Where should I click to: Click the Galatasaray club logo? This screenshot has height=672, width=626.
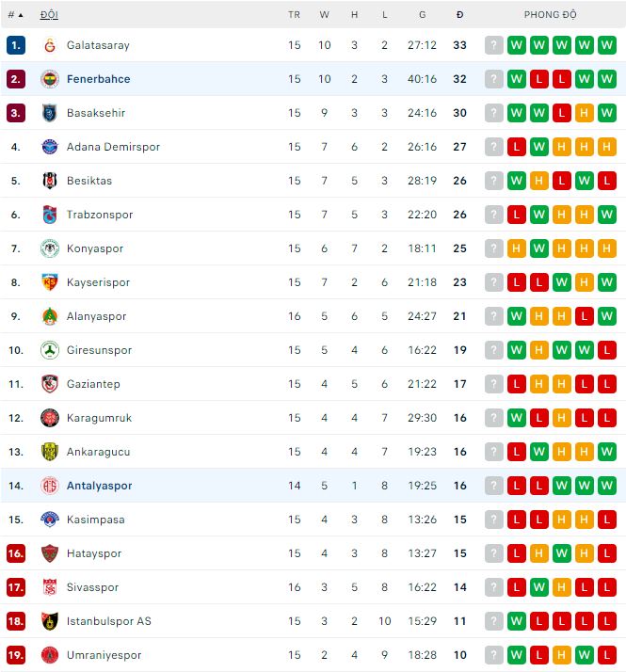(x=50, y=45)
